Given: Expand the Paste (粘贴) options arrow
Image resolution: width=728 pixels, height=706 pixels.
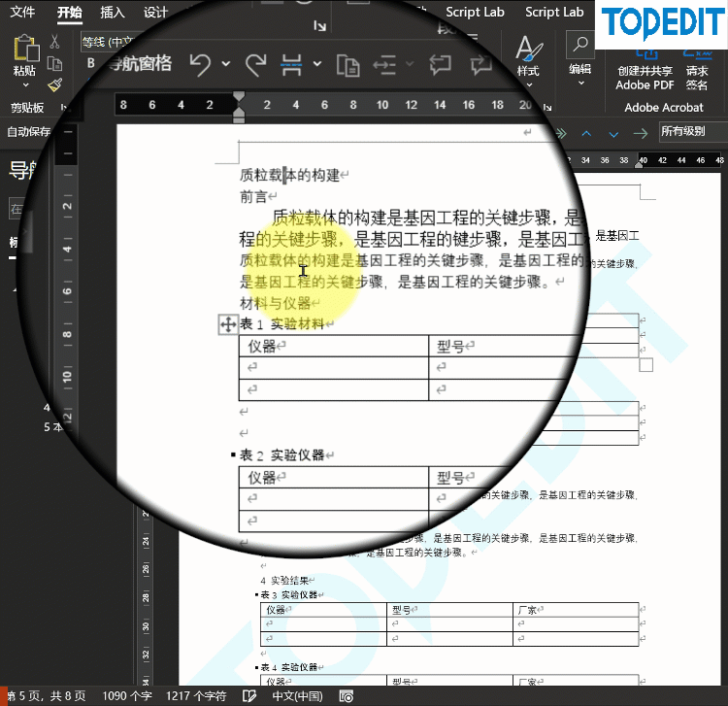Looking at the screenshot, I should pyautogui.click(x=25, y=85).
